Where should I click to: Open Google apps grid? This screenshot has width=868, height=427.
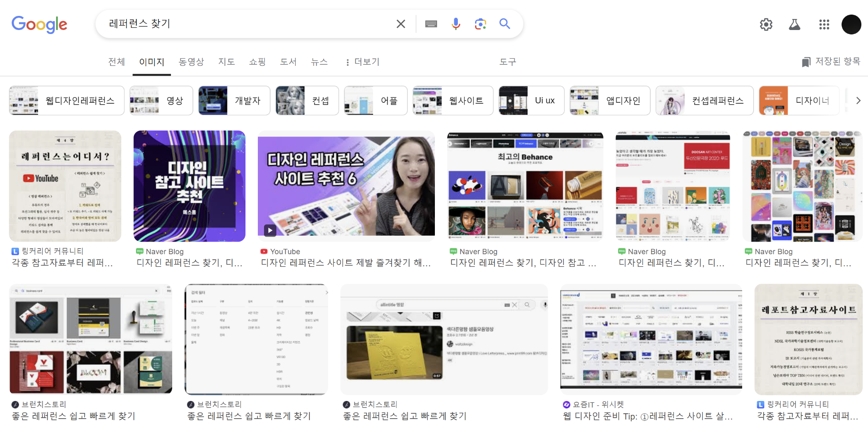click(824, 24)
